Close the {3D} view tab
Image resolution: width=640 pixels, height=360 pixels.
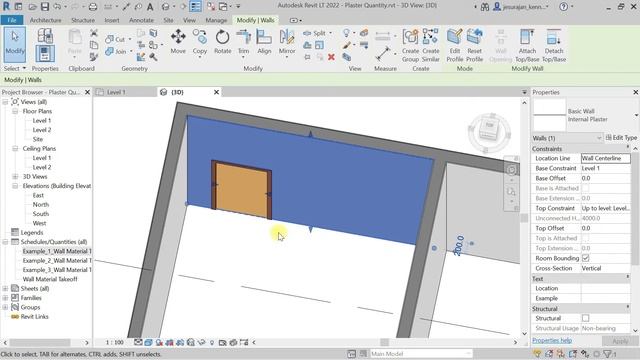pos(216,92)
